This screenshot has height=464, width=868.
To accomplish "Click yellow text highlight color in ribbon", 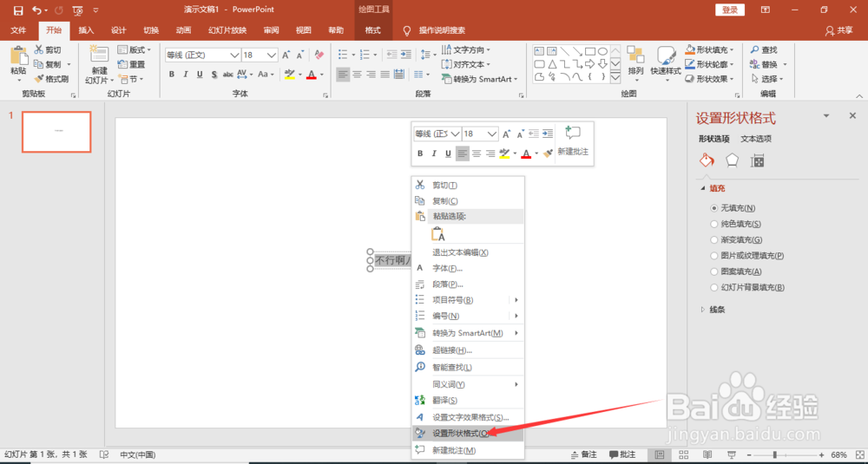I will tap(290, 74).
